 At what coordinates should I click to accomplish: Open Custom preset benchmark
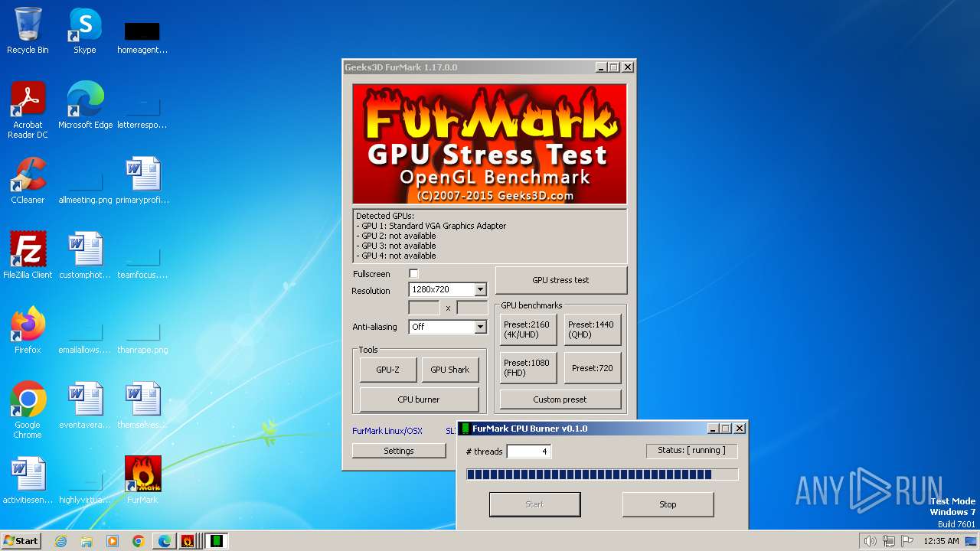click(x=560, y=399)
